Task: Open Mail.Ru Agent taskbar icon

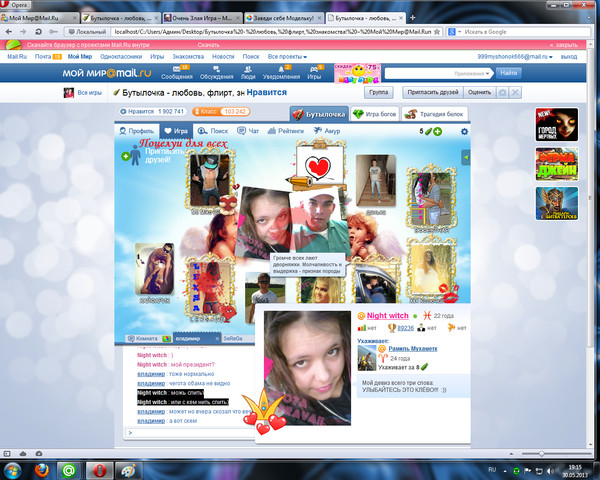Action: pyautogui.click(x=69, y=470)
